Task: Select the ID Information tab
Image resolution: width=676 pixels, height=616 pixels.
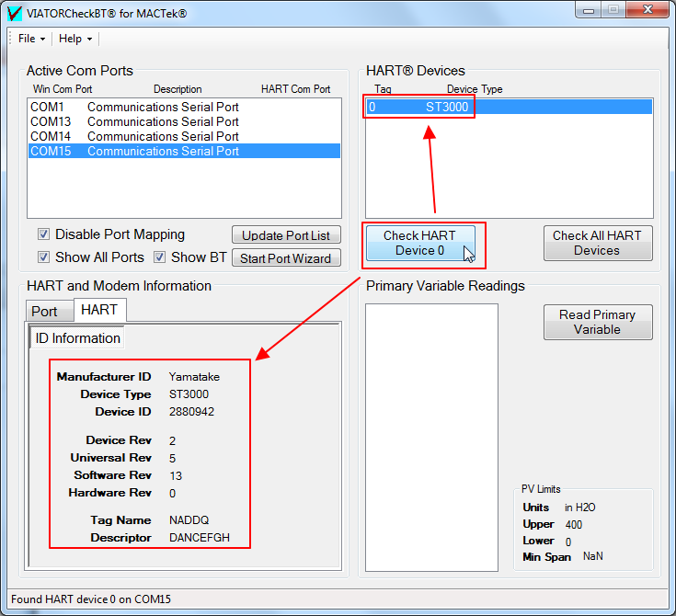Action: point(77,338)
